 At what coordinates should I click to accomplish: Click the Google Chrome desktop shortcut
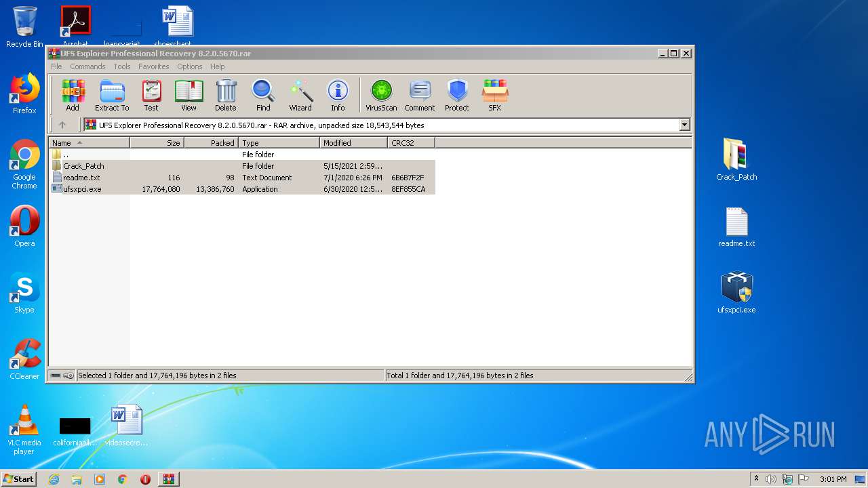point(24,165)
